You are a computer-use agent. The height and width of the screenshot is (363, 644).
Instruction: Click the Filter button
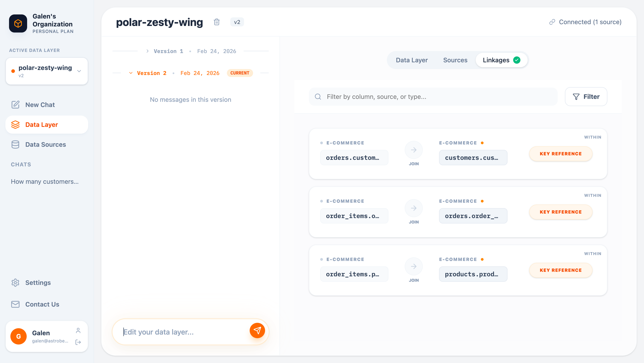click(x=586, y=97)
